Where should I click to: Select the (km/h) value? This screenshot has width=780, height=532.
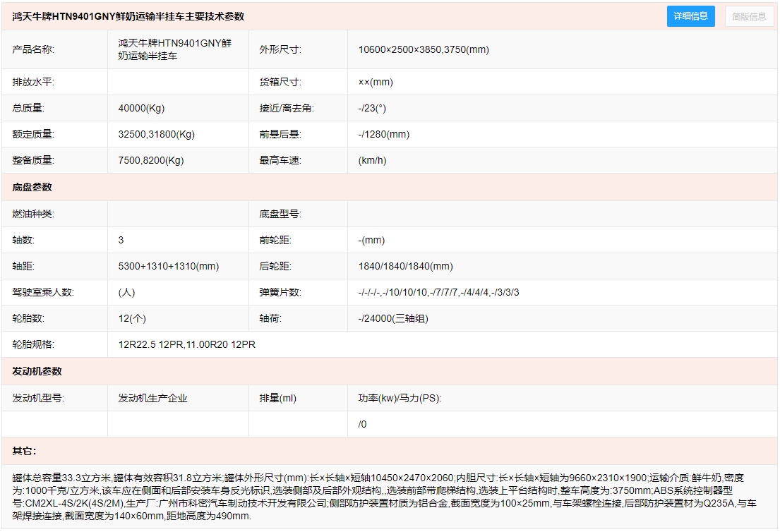coord(372,161)
